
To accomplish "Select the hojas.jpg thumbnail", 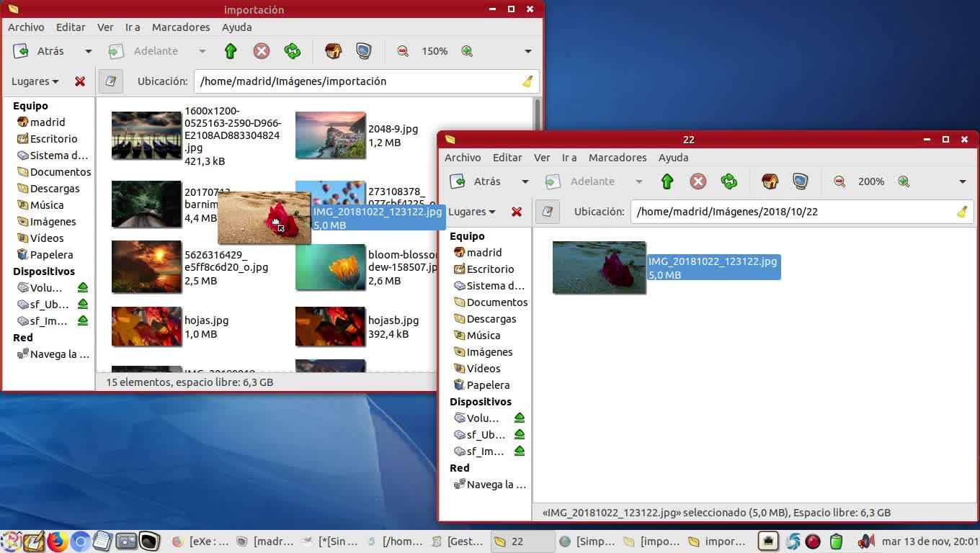I will 146,327.
